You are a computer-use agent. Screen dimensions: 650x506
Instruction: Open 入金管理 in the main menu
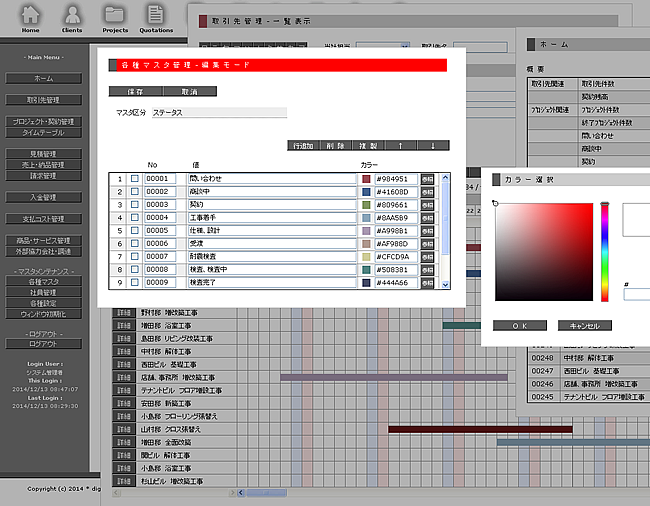click(44, 197)
